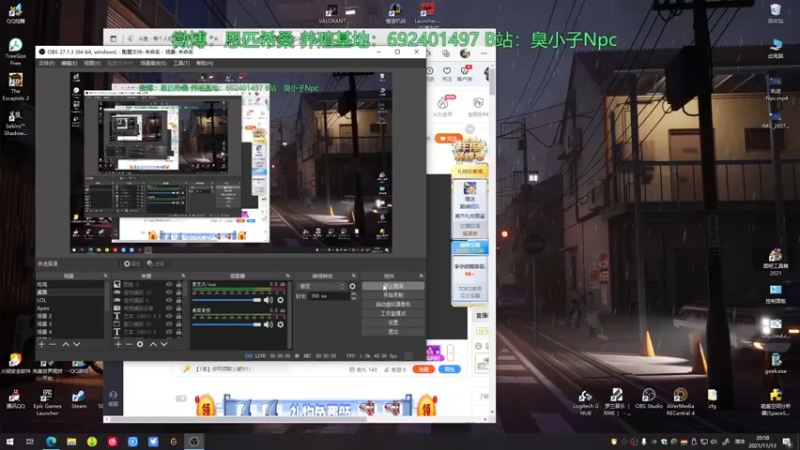
Task: Toggle visibility eye for 文本 (GDI+) 9 2 source
Action: [x=169, y=316]
